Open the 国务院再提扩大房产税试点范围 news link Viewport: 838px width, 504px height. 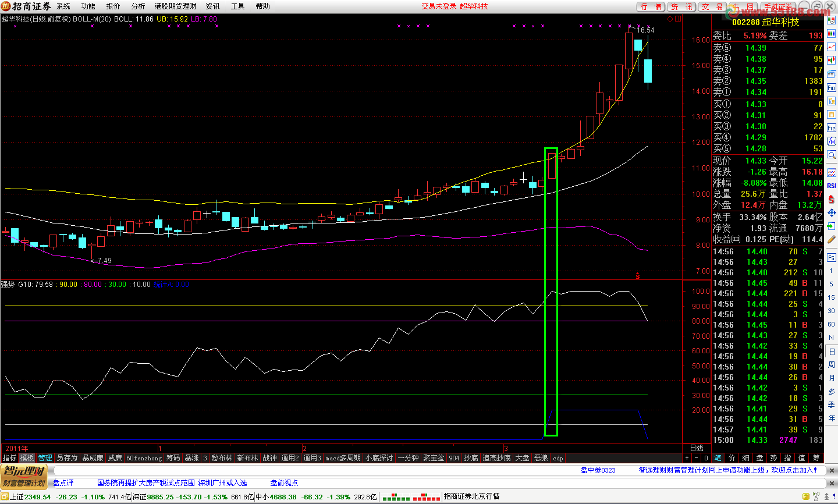[146, 483]
